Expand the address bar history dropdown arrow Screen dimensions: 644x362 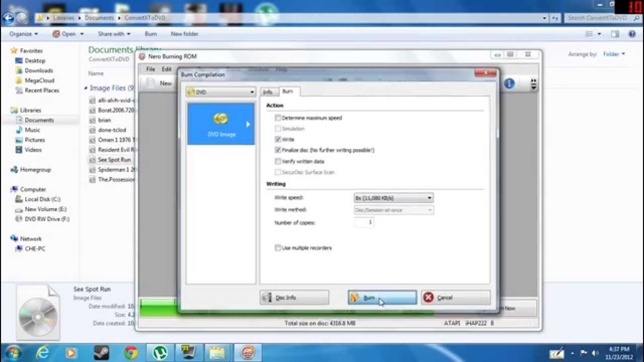pyautogui.click(x=544, y=18)
